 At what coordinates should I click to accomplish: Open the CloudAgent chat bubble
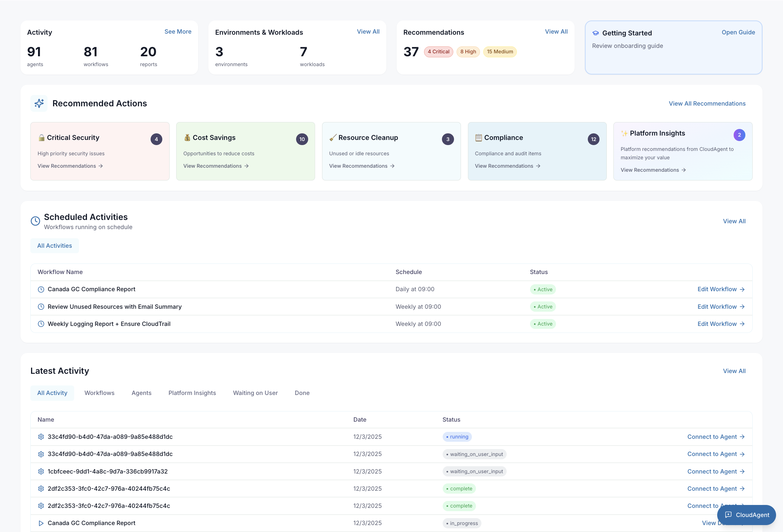(x=746, y=515)
